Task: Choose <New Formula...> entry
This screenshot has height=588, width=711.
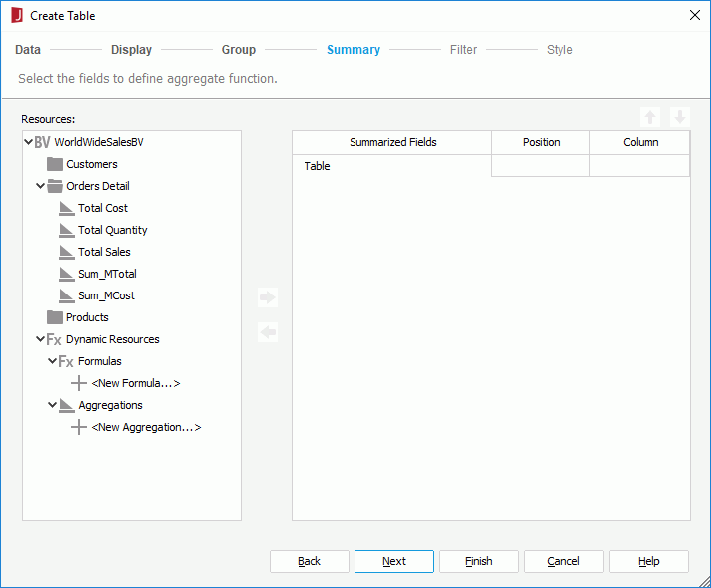Action: point(136,383)
